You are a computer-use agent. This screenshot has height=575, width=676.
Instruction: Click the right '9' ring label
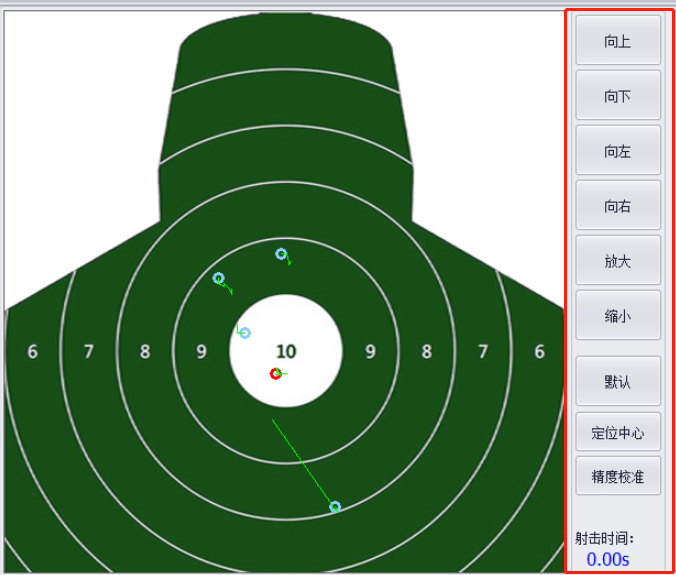coord(370,352)
